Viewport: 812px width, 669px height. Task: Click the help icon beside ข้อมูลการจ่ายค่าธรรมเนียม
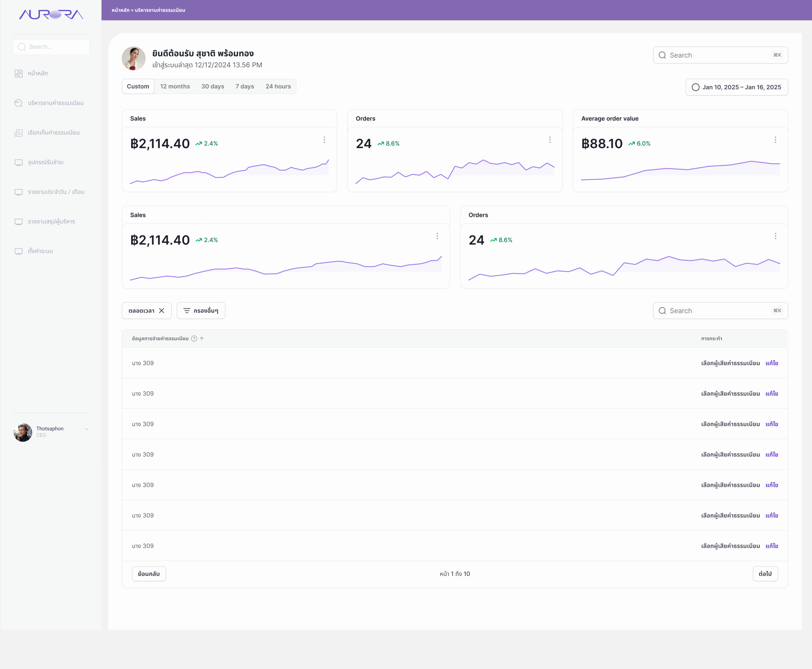click(x=194, y=339)
